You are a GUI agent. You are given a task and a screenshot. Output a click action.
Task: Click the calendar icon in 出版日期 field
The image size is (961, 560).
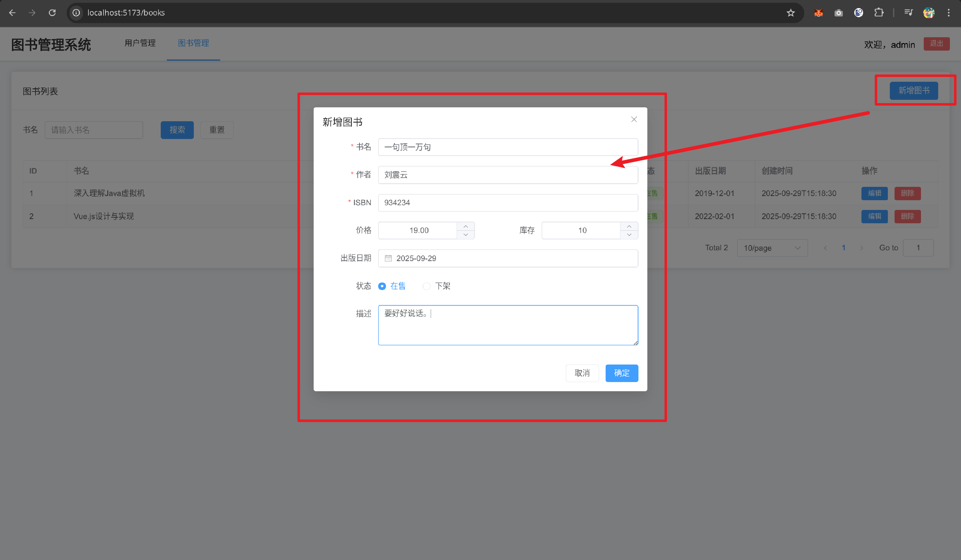tap(388, 259)
